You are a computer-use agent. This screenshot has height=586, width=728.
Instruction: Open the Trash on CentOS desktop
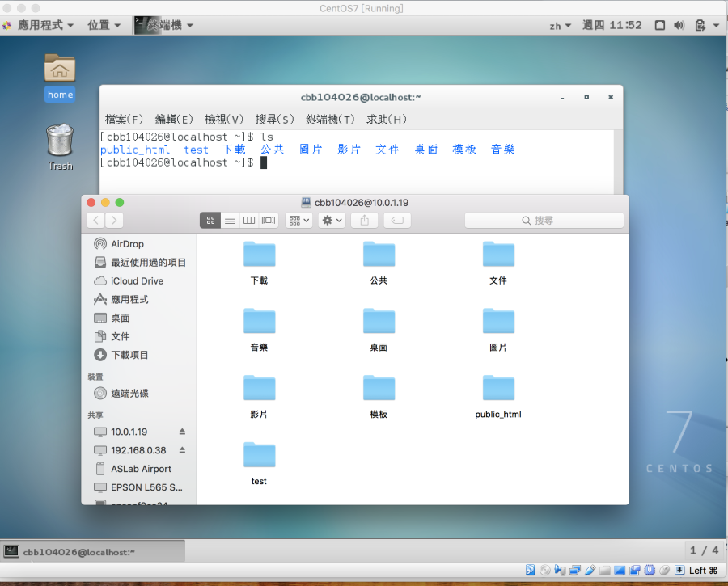click(x=60, y=141)
